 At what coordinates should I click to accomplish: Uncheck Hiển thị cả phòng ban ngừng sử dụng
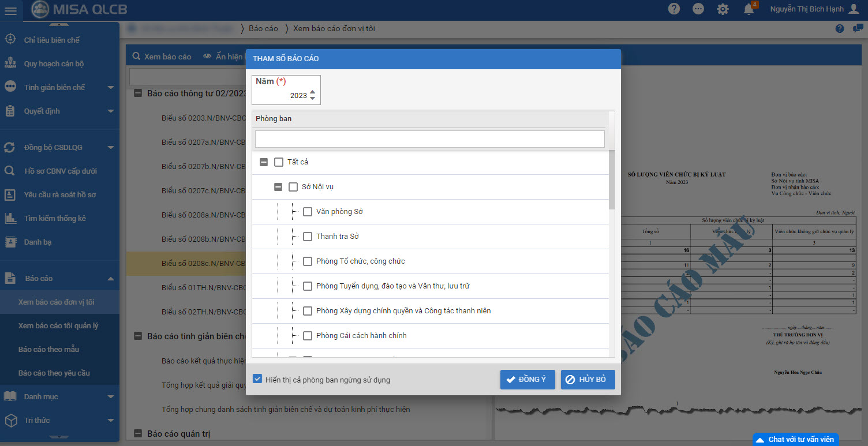tap(258, 380)
